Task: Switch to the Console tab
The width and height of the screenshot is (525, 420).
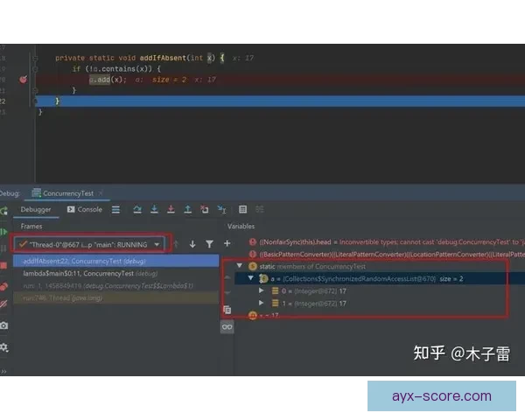Action: tap(84, 210)
